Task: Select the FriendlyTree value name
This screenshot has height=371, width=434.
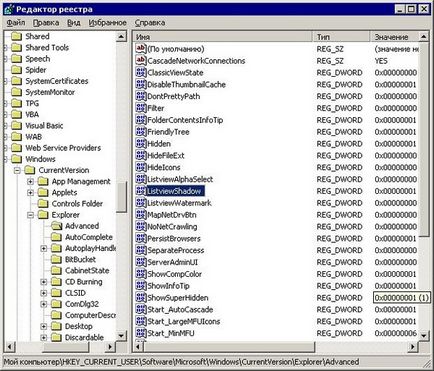Action: 168,132
